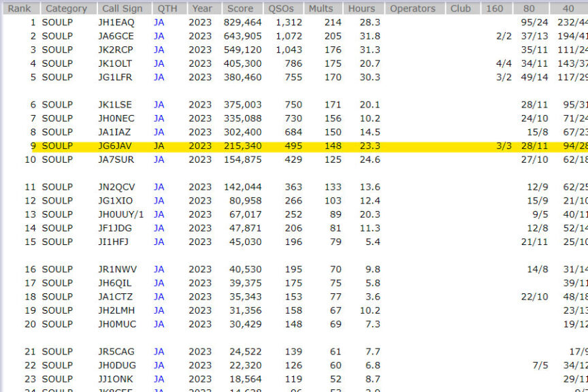The height and width of the screenshot is (392, 588).
Task: Sort results by Year header
Action: [x=201, y=9]
